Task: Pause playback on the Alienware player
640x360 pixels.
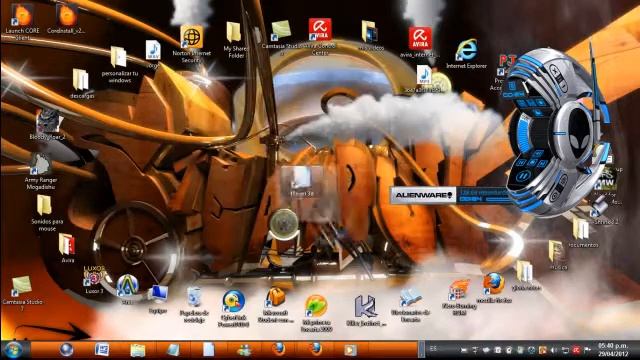Action: (x=524, y=177)
